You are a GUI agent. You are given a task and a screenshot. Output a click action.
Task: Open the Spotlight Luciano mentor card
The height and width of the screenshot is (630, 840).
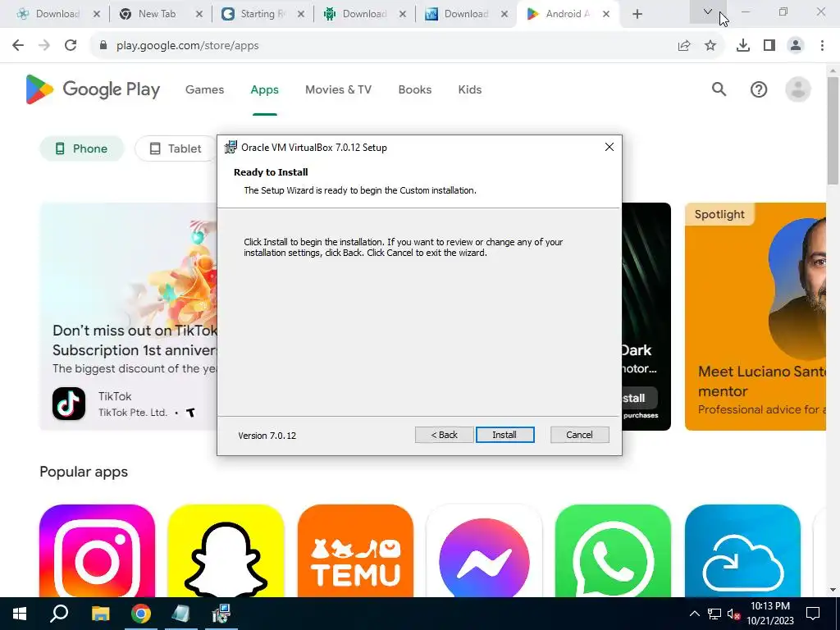[x=756, y=317]
